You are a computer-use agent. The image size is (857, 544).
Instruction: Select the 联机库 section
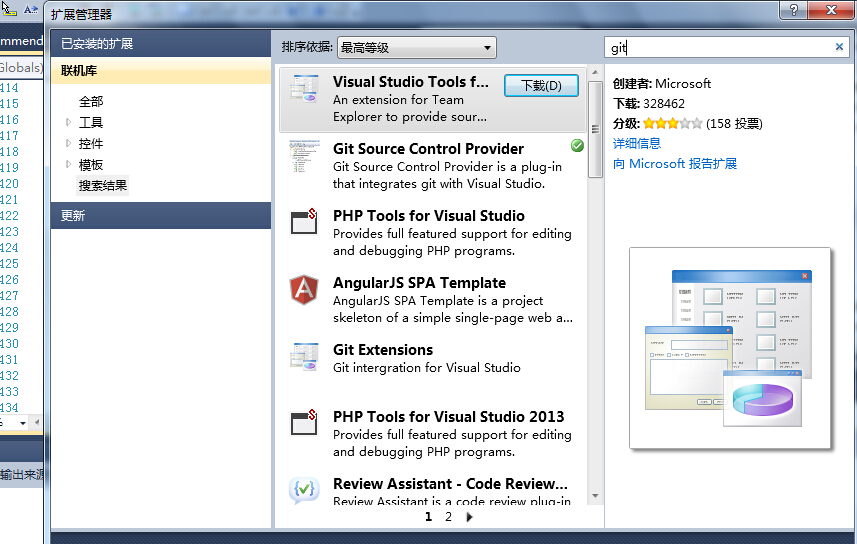(x=161, y=71)
